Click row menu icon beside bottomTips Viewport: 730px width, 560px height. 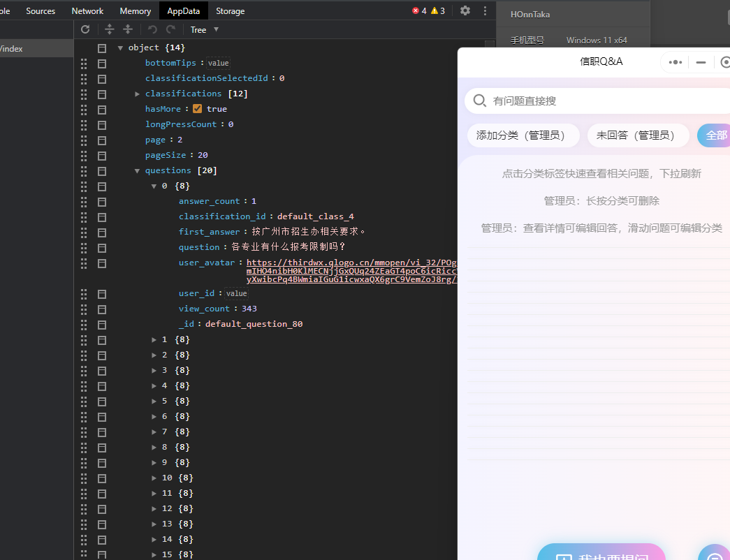[x=102, y=64]
